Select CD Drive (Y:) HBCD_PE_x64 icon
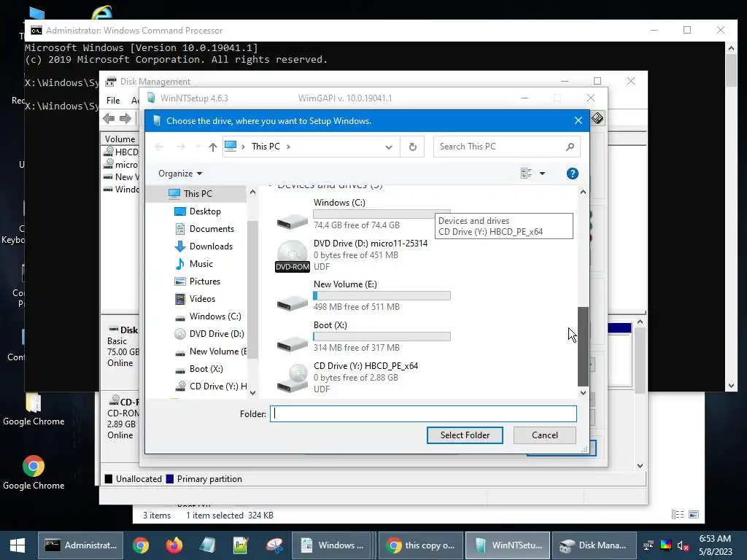Screen dimensions: 747x560 pyautogui.click(x=292, y=378)
